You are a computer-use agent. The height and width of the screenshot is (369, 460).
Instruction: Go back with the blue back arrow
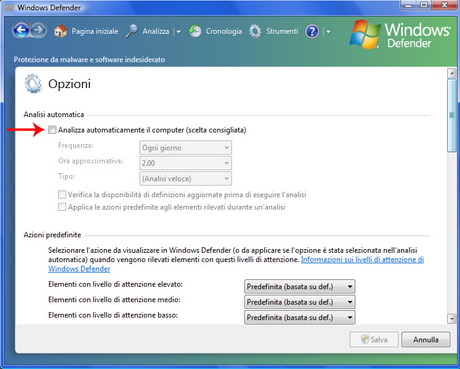click(21, 31)
